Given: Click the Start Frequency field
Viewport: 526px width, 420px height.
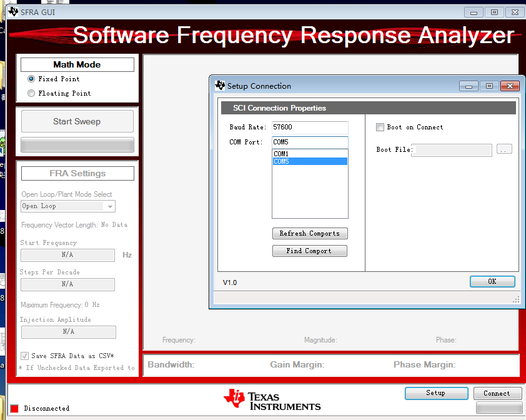Looking at the screenshot, I should [67, 255].
